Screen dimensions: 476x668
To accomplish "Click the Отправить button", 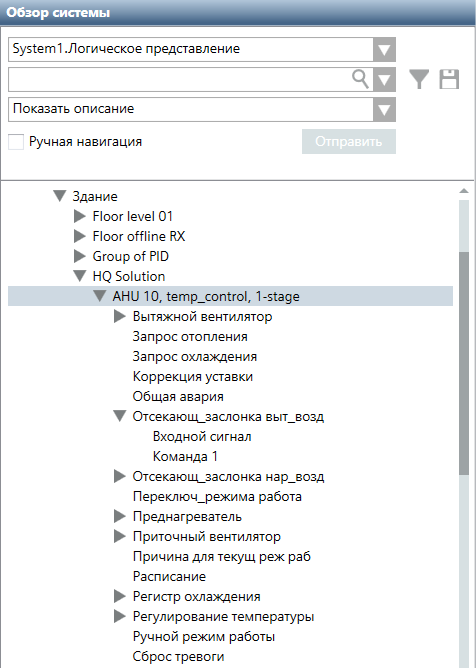I will click(349, 141).
